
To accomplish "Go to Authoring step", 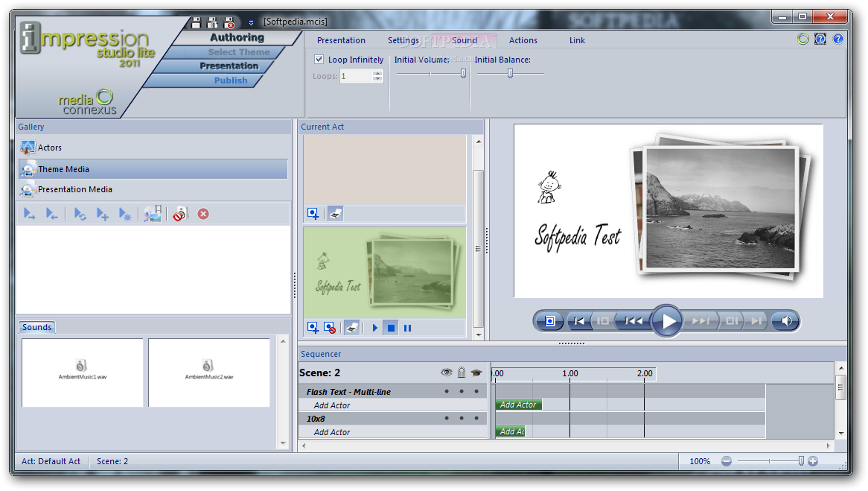I will (x=237, y=38).
